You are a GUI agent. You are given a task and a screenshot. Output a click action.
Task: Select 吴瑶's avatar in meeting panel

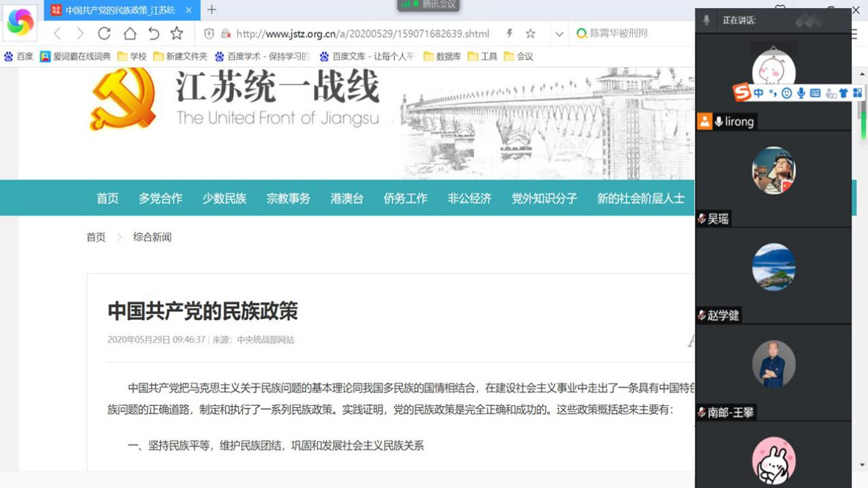[x=774, y=170]
